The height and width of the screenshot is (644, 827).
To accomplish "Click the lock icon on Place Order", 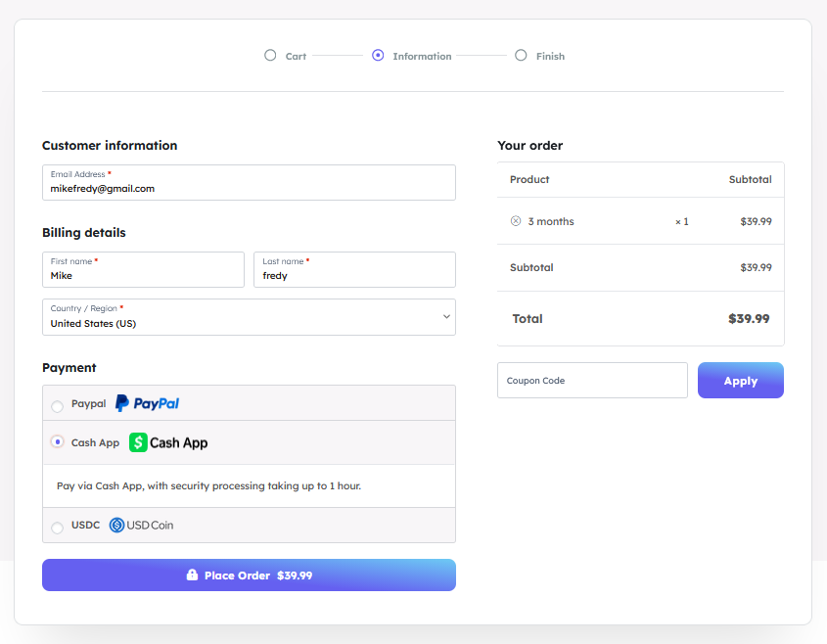I will point(193,575).
